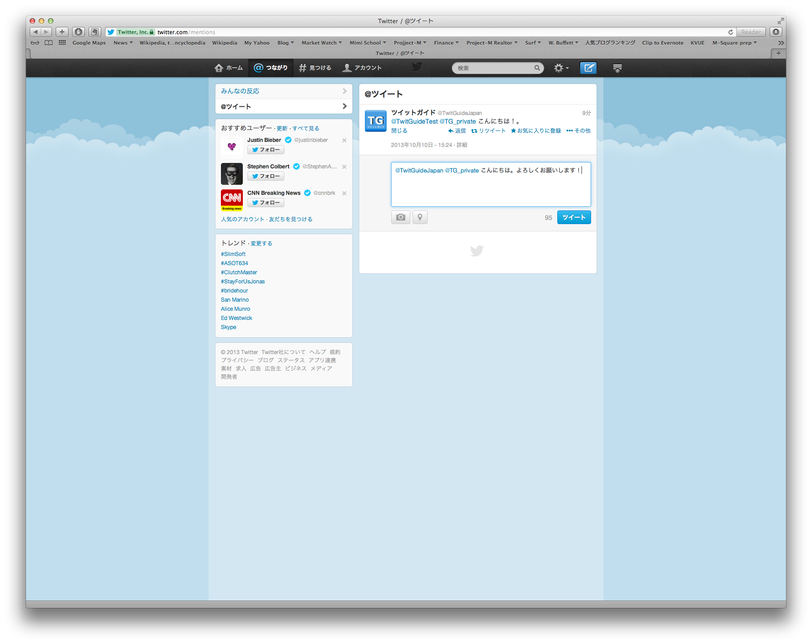Image resolution: width=812 pixels, height=644 pixels.
Task: Open Clip to Evernote bookmark
Action: [x=663, y=43]
